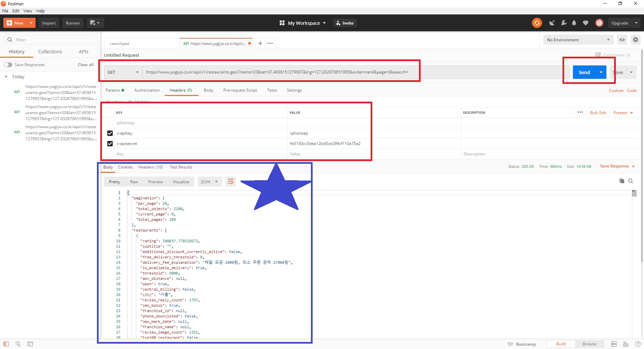Click the heart icon in header
The width and height of the screenshot is (644, 349).
(x=586, y=23)
